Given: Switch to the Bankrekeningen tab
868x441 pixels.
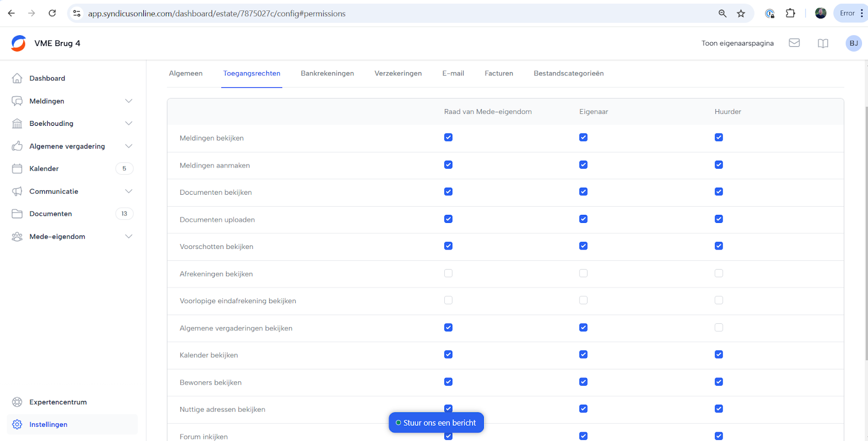Looking at the screenshot, I should pos(327,73).
